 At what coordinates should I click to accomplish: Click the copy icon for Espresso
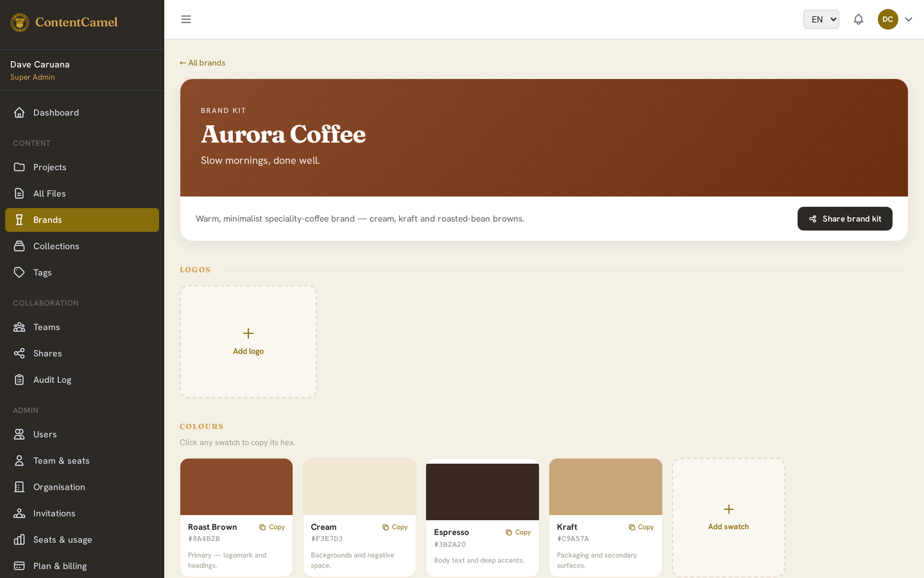tap(509, 532)
